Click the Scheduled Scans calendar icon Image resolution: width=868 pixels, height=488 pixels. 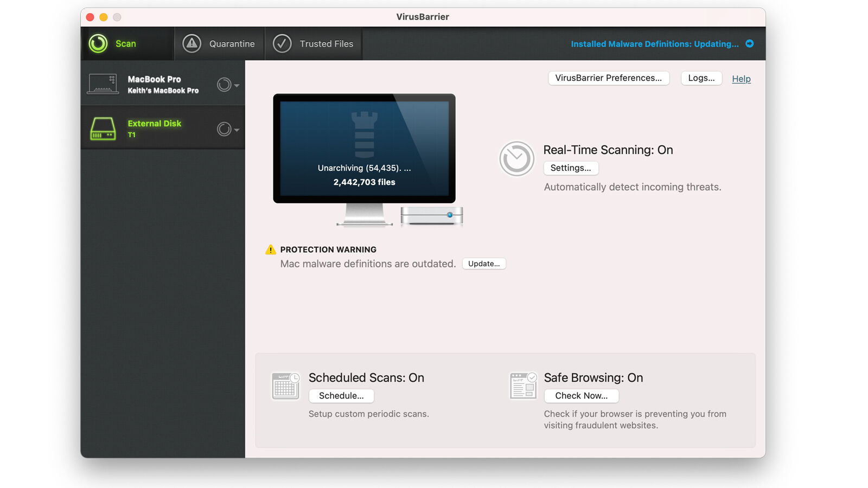click(x=285, y=386)
